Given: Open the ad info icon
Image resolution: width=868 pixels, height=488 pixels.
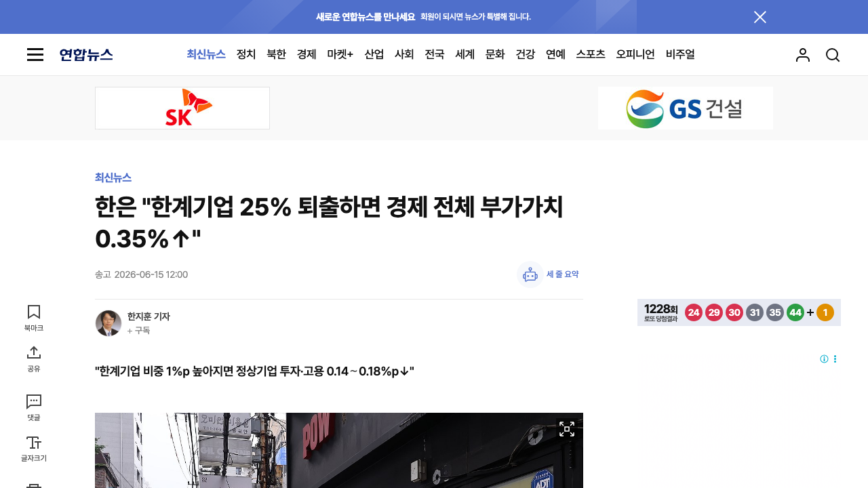Looking at the screenshot, I should pos(824,359).
